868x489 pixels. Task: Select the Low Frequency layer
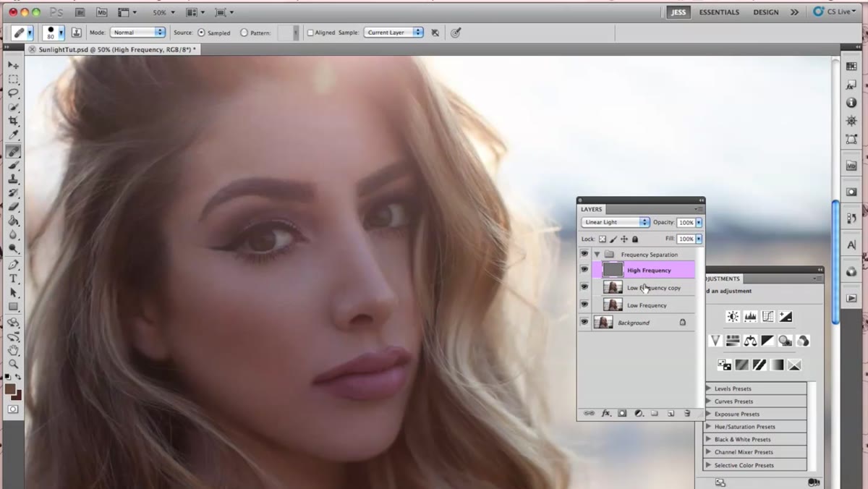click(643, 305)
